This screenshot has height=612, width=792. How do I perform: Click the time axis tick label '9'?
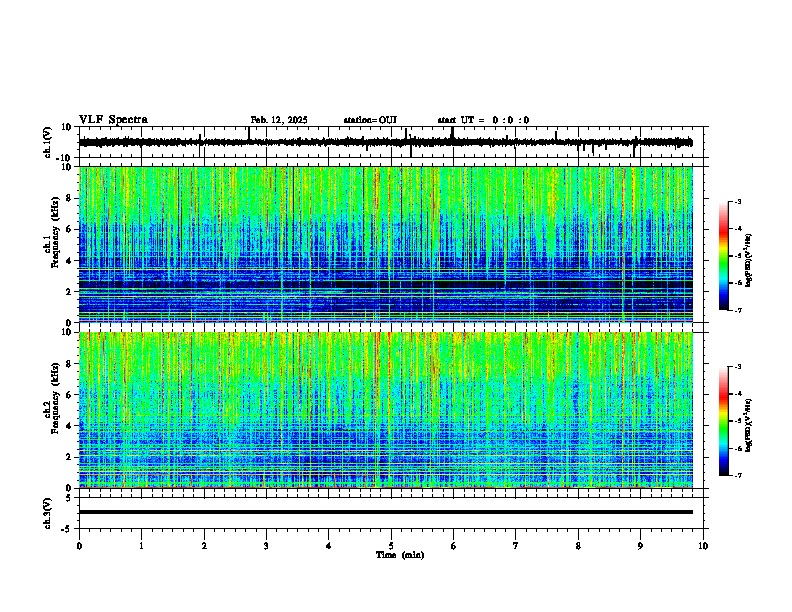pyautogui.click(x=640, y=546)
